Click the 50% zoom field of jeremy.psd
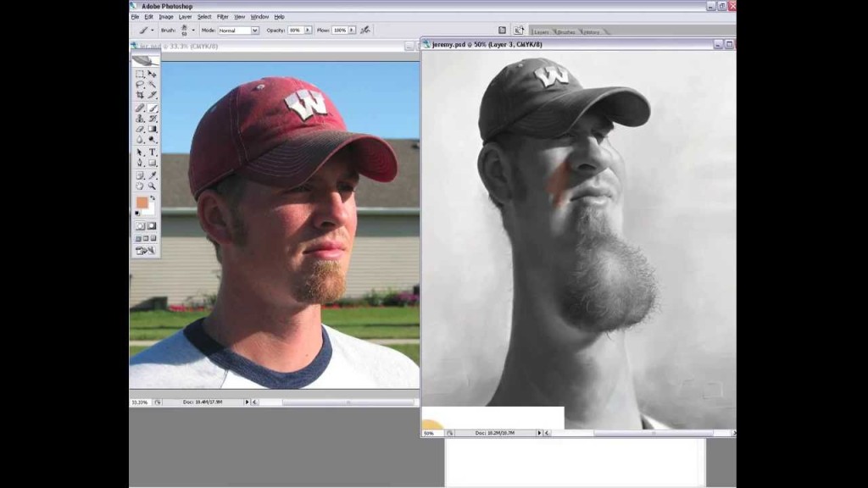Viewport: 868px width, 488px height. pyautogui.click(x=430, y=433)
